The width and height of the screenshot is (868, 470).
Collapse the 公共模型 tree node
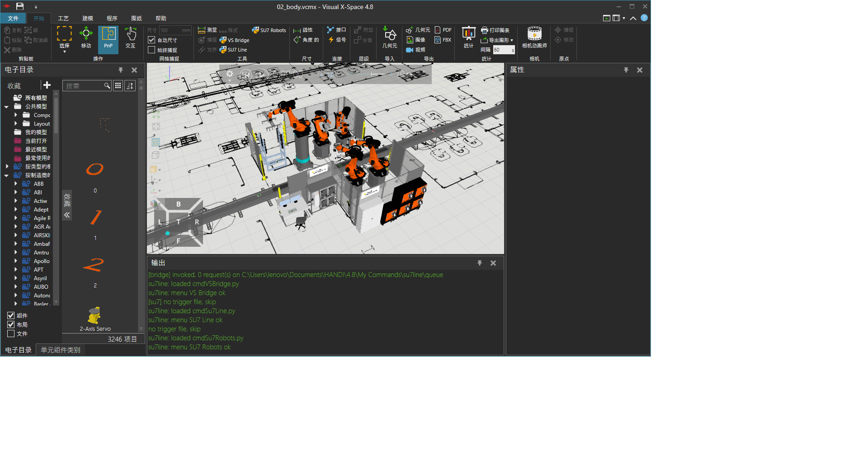(x=6, y=107)
